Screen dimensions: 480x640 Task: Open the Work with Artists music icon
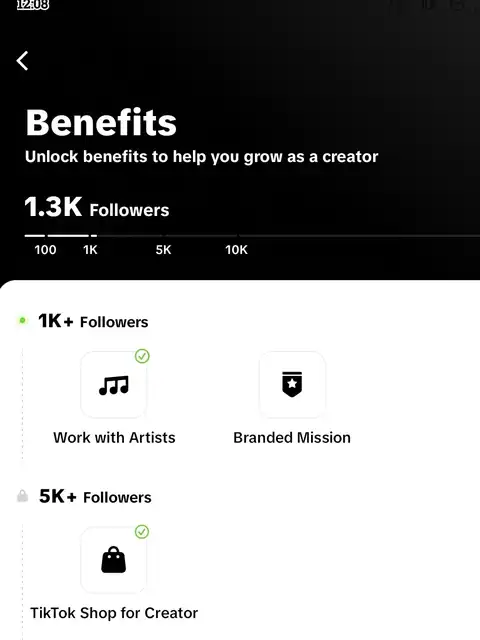coord(114,384)
